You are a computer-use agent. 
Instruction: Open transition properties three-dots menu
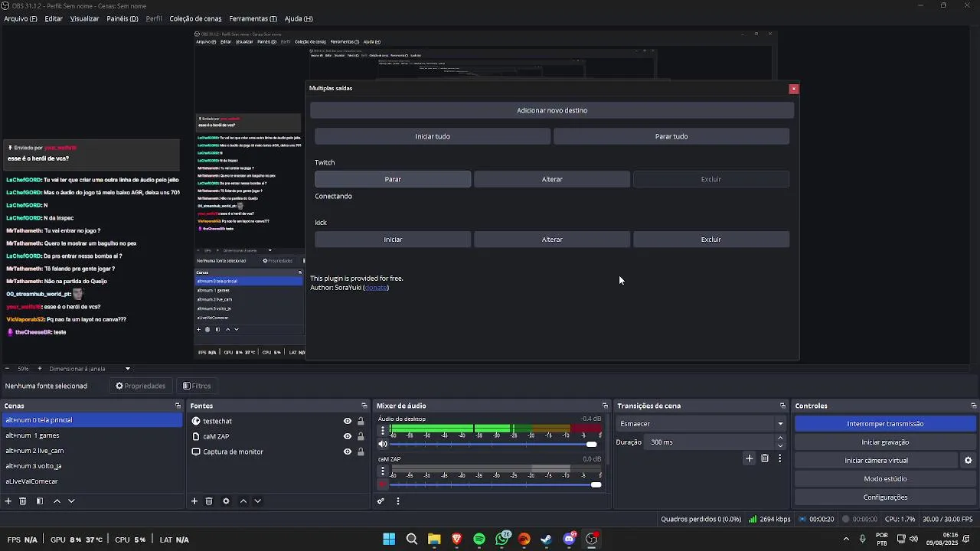(x=780, y=458)
